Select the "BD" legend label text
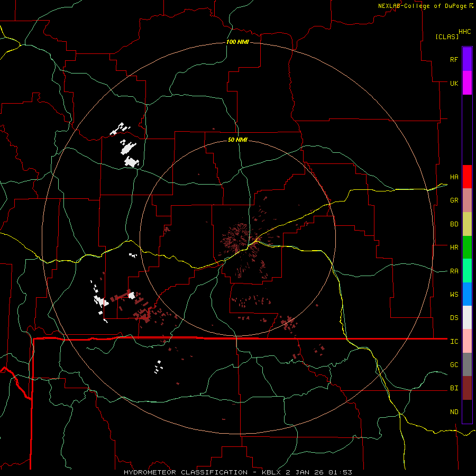476x476 pixels. [x=454, y=224]
